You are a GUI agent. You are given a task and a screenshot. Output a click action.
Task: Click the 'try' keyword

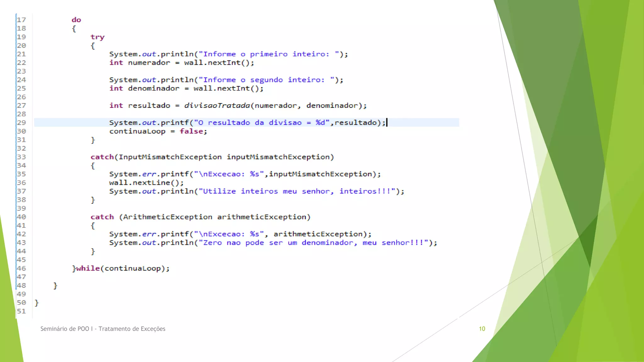[97, 37]
